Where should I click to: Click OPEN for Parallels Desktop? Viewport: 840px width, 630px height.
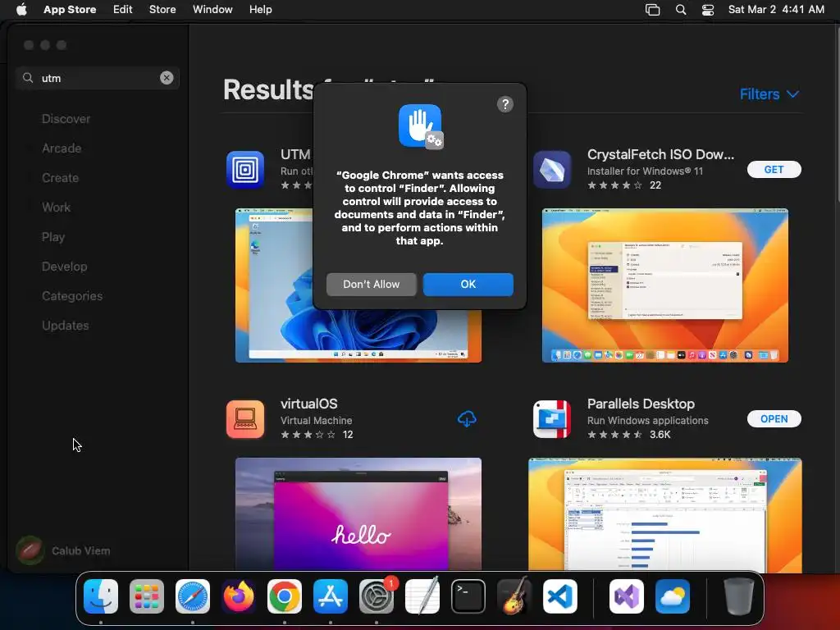click(x=774, y=419)
